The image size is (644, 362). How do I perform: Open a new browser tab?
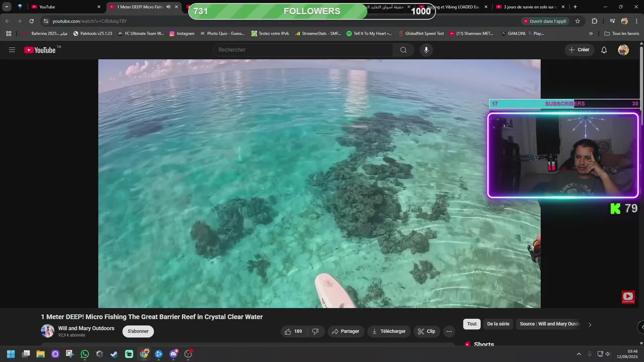click(x=575, y=7)
